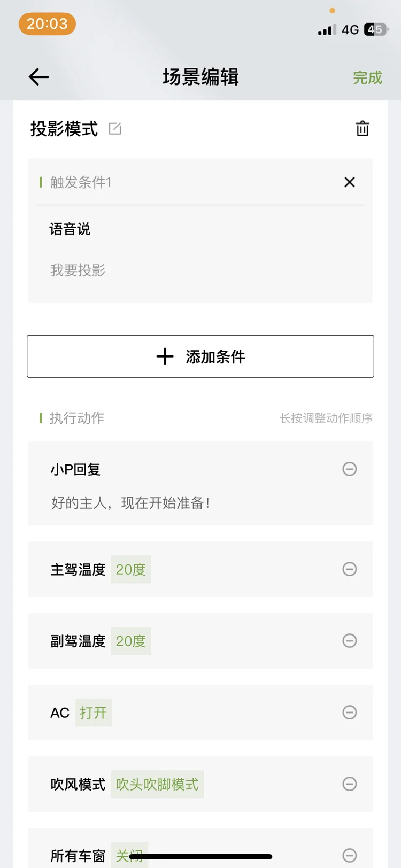Remove 副驾温度 action minus icon

point(350,640)
